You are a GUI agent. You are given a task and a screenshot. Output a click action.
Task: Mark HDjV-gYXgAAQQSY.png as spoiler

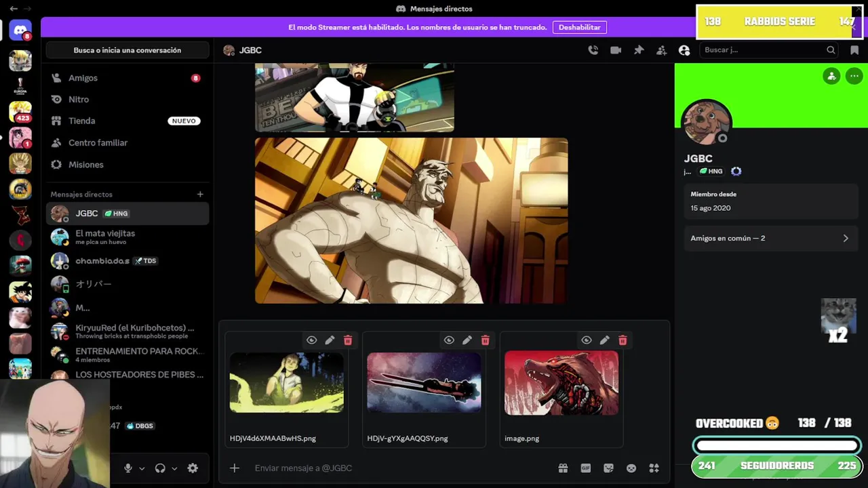pyautogui.click(x=449, y=340)
